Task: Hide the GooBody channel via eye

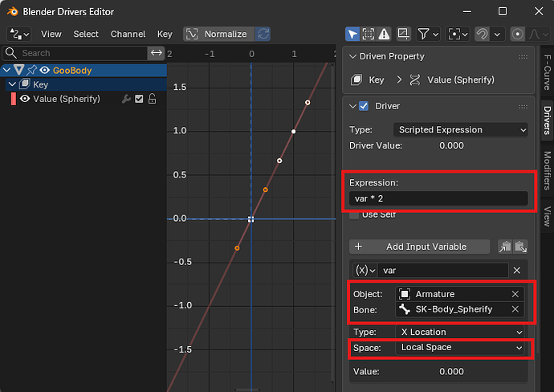Action: 44,70
